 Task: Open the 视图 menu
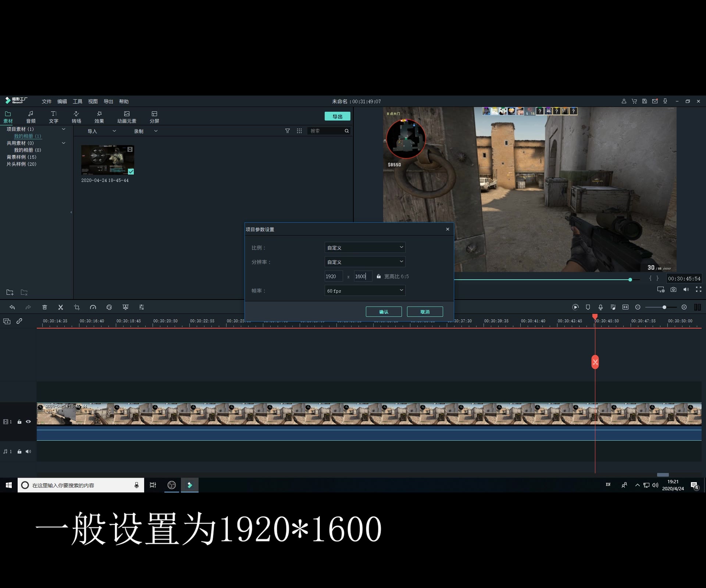(93, 101)
